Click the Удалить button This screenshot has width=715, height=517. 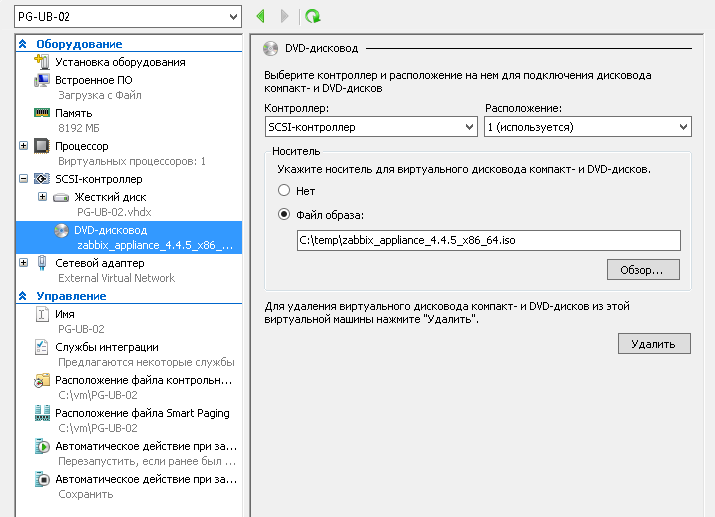(654, 344)
